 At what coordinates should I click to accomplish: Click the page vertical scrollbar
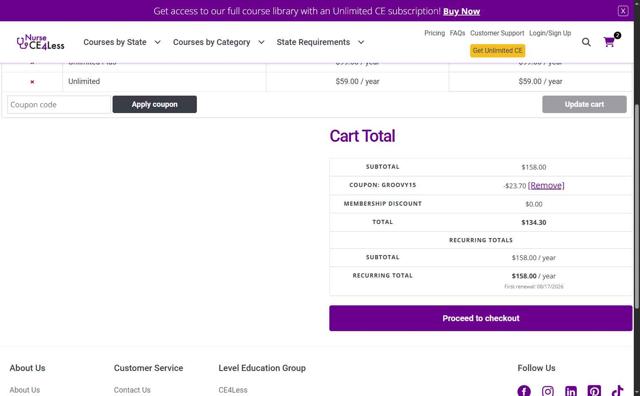(637, 206)
